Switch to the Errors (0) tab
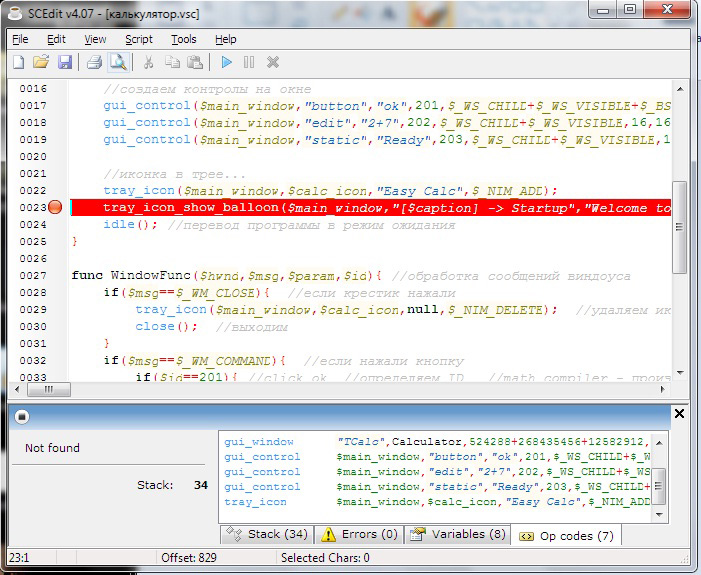Screen dimensions: 701x575 coord(359,534)
